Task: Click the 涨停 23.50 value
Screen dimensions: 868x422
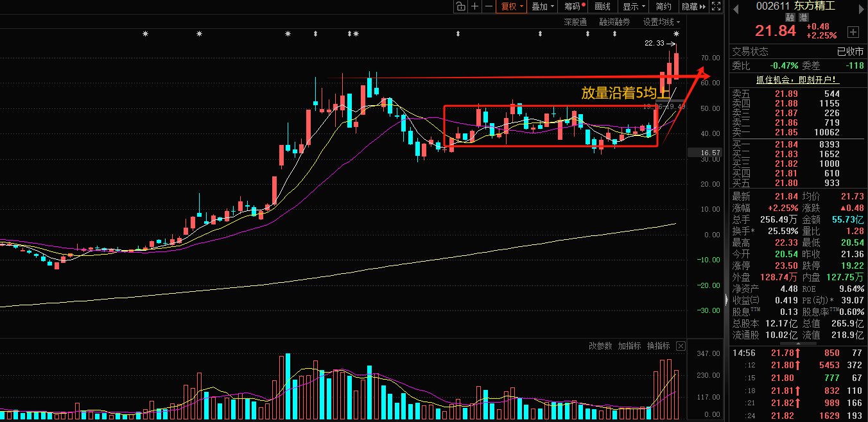Action: pos(786,266)
